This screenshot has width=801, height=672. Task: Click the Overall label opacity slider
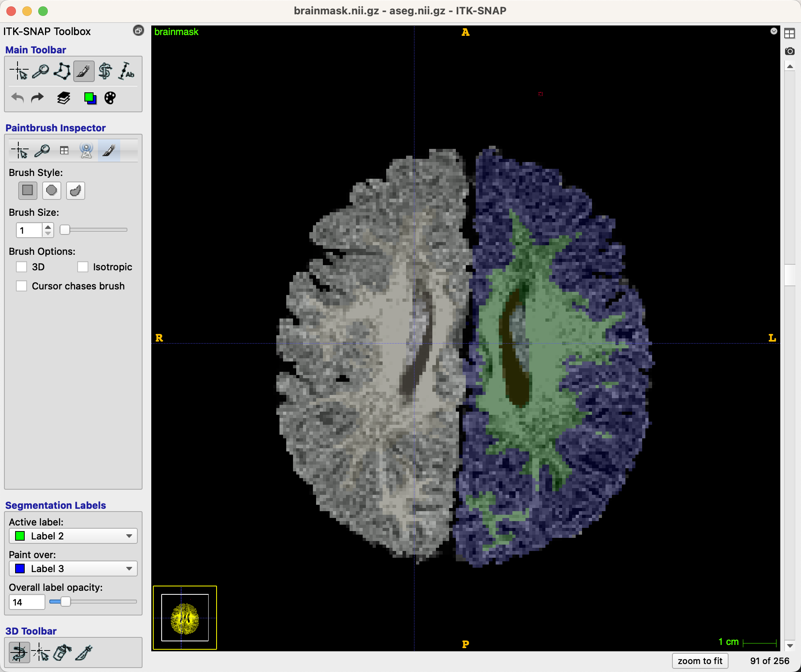93,602
